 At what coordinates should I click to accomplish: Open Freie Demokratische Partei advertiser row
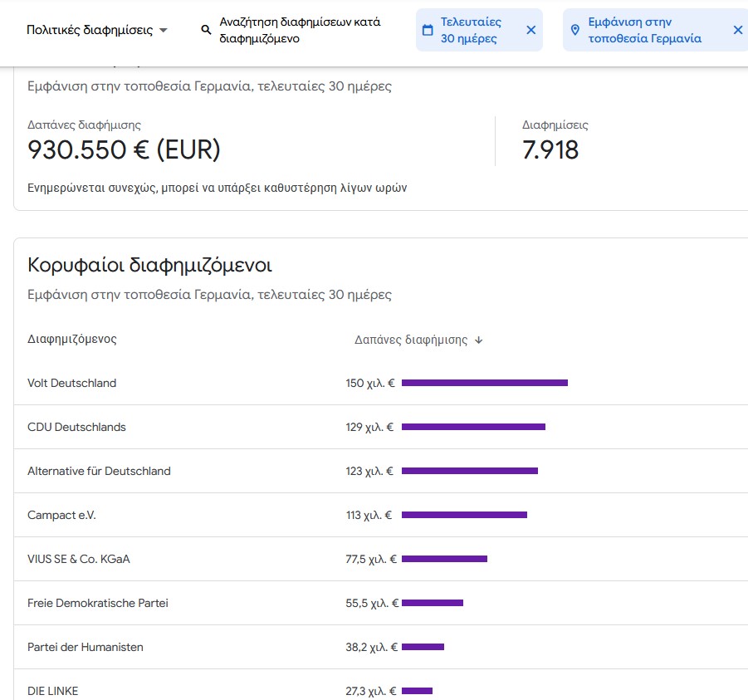381,603
